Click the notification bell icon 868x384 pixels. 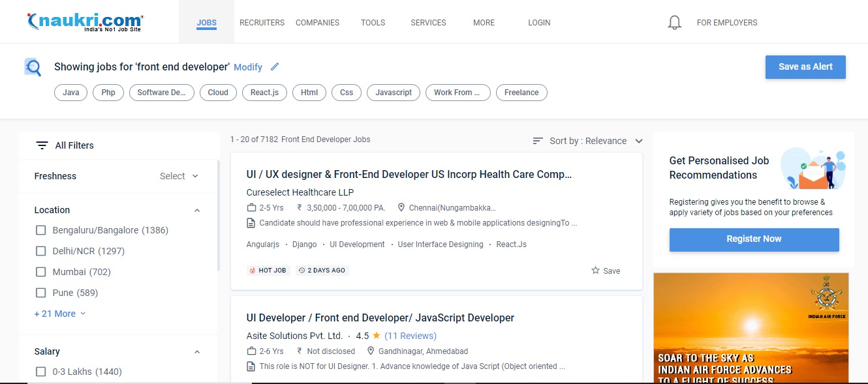pos(675,23)
